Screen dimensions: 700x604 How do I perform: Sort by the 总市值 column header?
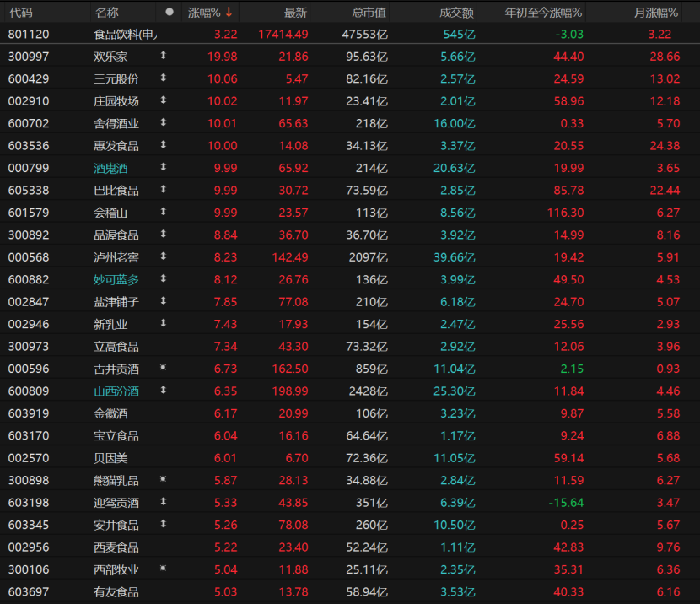click(x=369, y=13)
